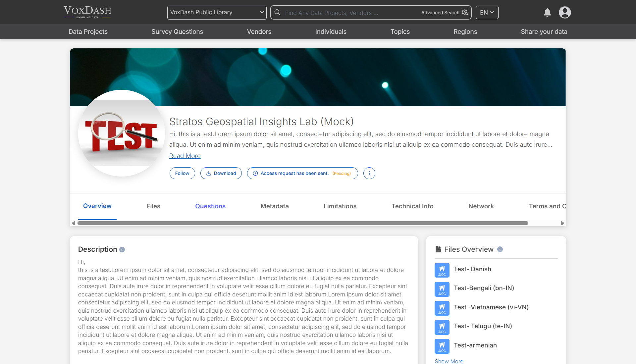Viewport: 636px width, 364px height.
Task: Open the Vendors menu item
Action: click(259, 32)
